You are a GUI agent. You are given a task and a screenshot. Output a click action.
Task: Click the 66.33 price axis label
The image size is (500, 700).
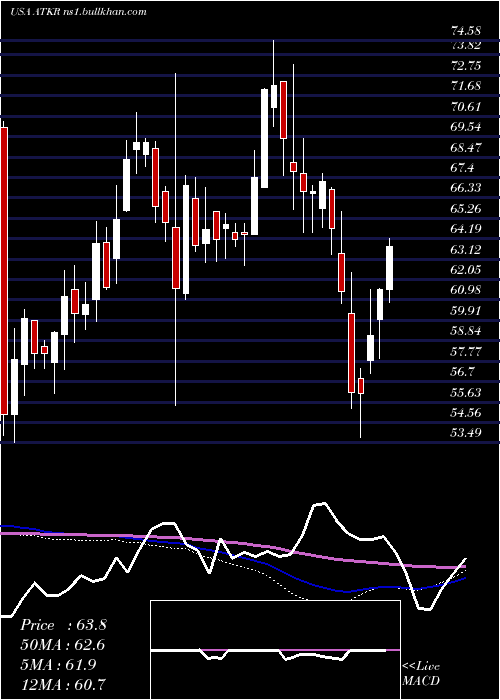(x=466, y=188)
